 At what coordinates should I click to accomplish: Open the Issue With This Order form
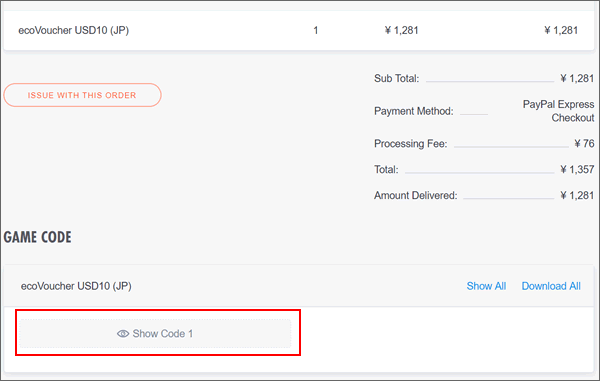(x=82, y=95)
